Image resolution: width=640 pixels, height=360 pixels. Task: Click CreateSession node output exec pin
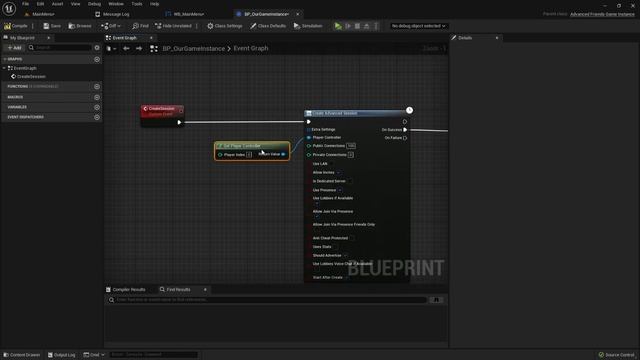(179, 122)
